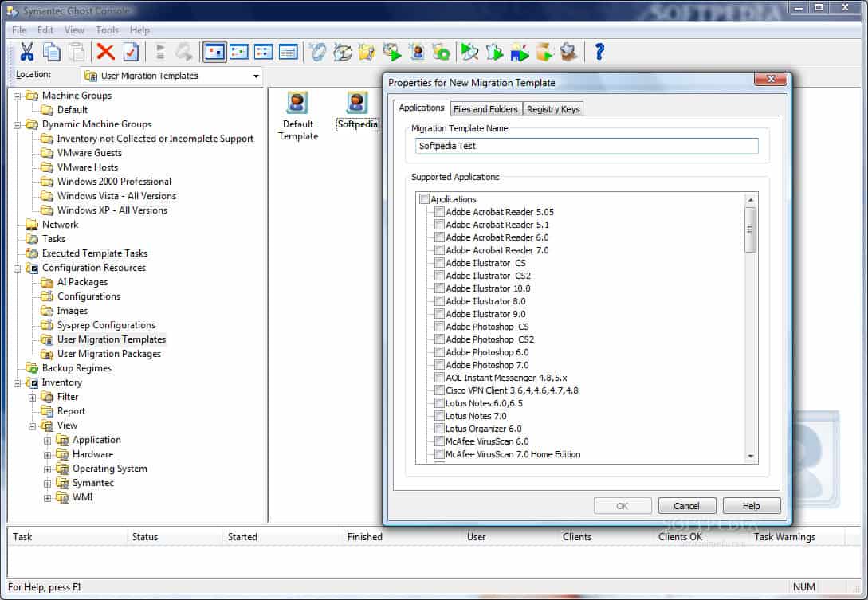Click the disabled OK button

point(623,506)
